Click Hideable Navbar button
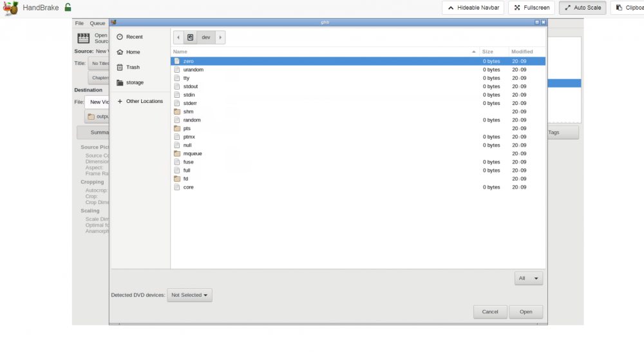Image resolution: width=644 pixels, height=352 pixels. [x=473, y=8]
